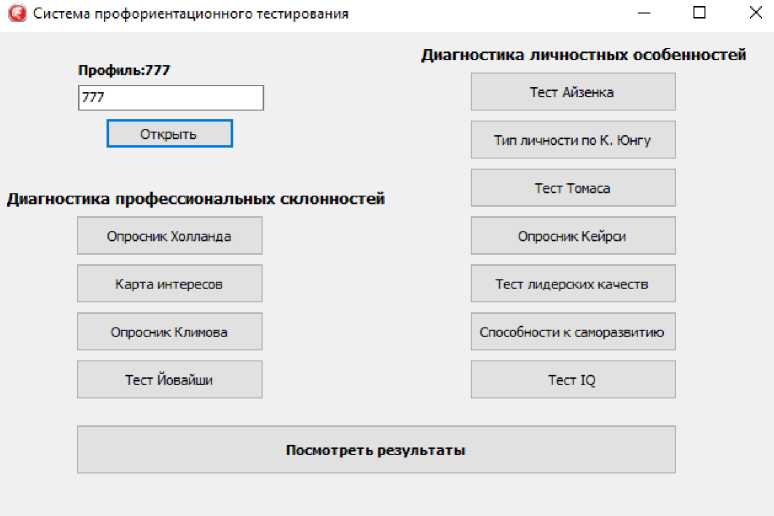Start the Опросник Климова test

[x=170, y=332]
